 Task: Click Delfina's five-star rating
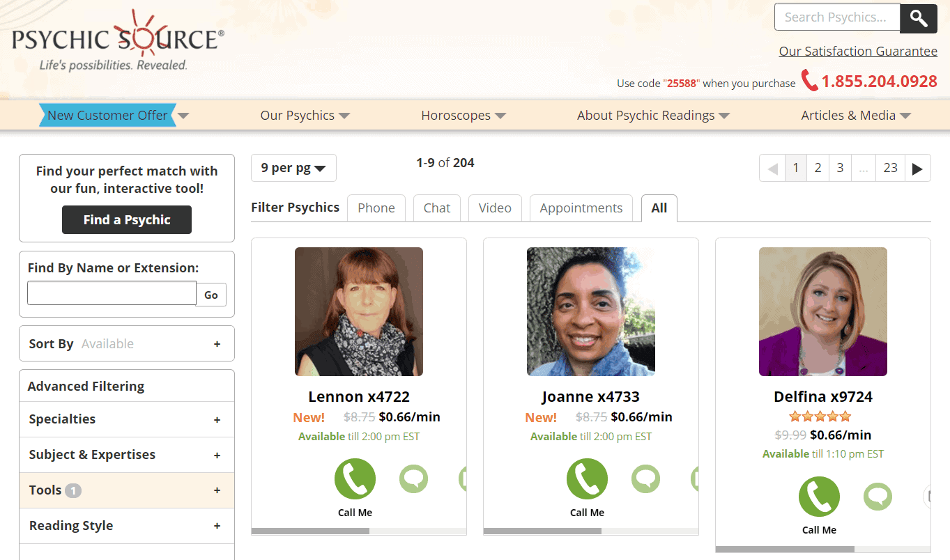(x=820, y=417)
